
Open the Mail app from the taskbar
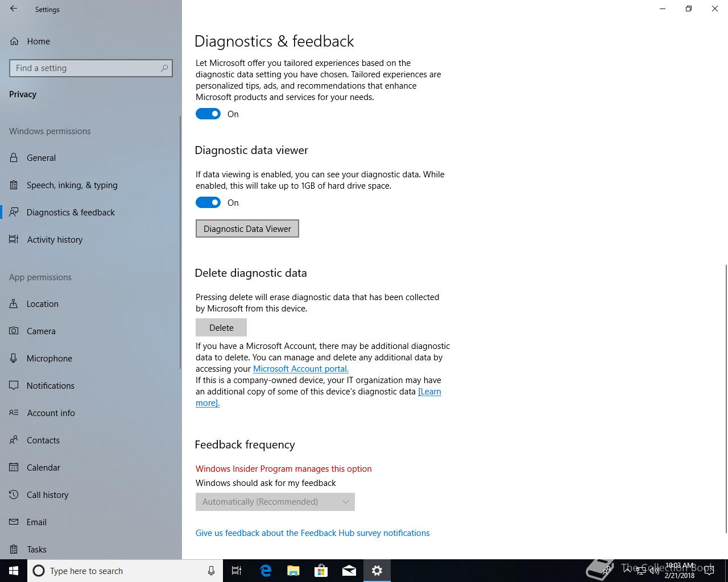[349, 571]
